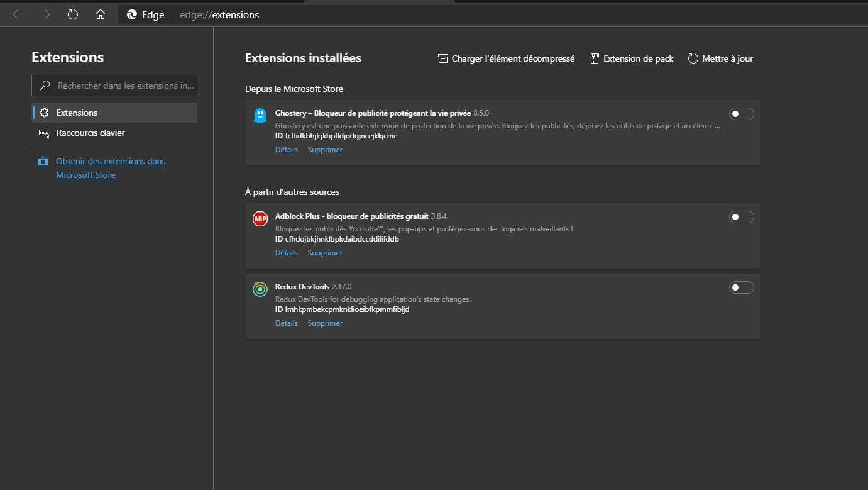Focus the Rechercher dans les extensions field

point(126,86)
